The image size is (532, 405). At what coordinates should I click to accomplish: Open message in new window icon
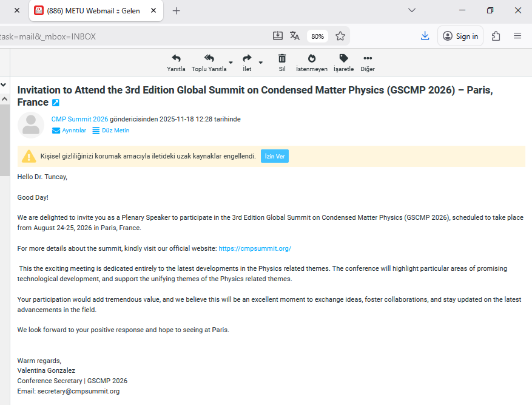56,103
